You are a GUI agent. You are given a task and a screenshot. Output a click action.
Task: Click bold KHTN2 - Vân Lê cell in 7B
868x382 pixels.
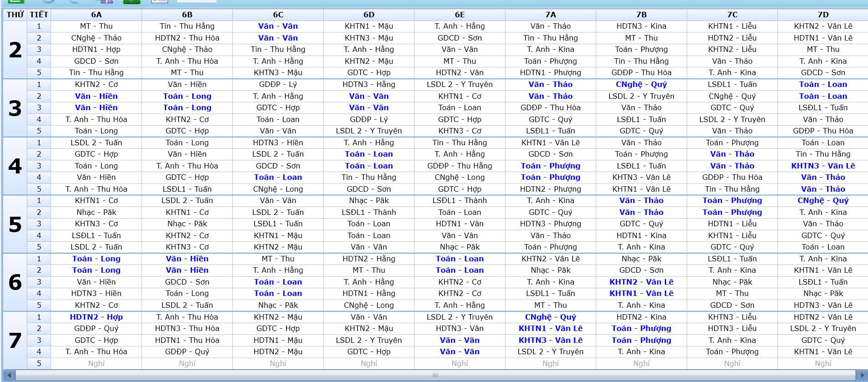pos(641,282)
